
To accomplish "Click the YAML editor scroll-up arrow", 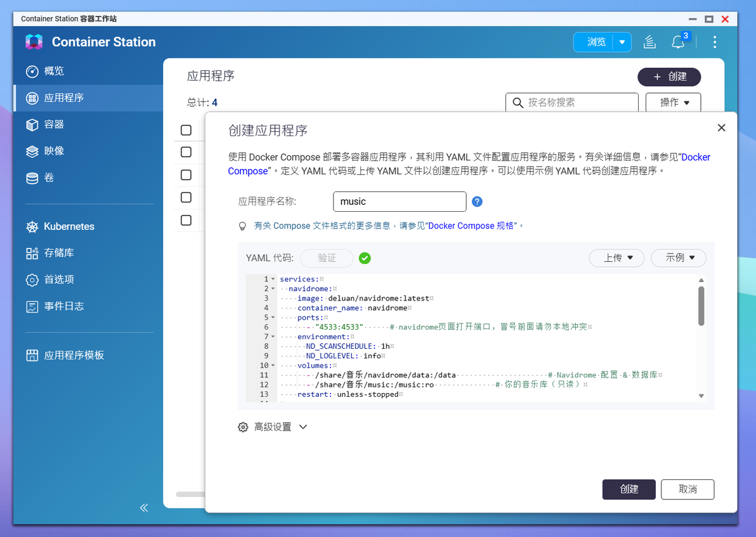I will pos(701,280).
